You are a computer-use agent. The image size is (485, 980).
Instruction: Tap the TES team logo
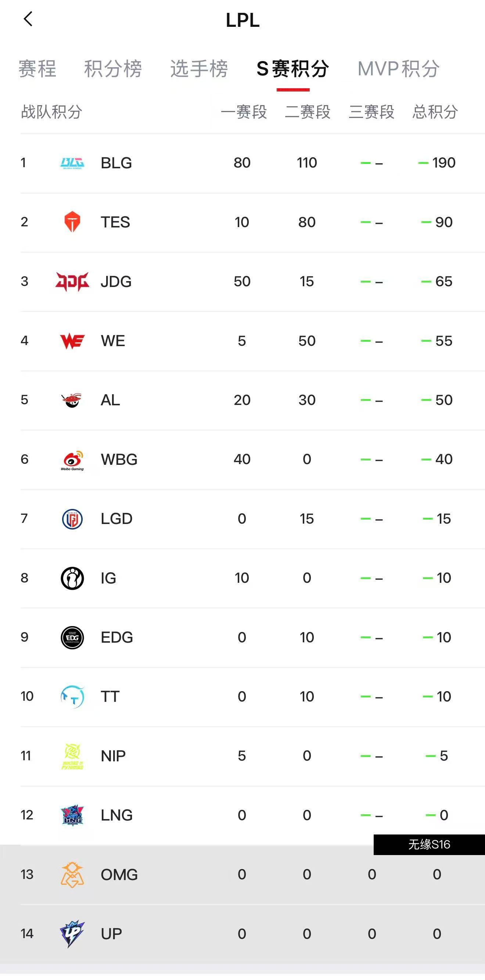click(72, 222)
